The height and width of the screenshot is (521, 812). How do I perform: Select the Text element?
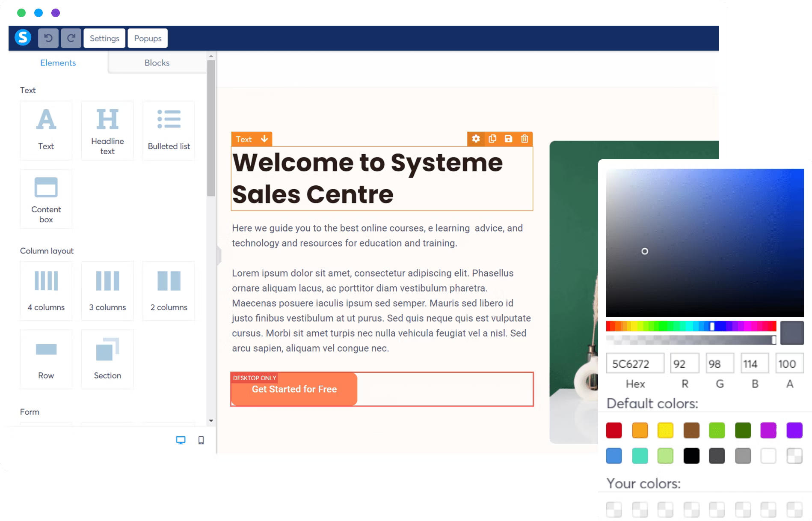46,131
